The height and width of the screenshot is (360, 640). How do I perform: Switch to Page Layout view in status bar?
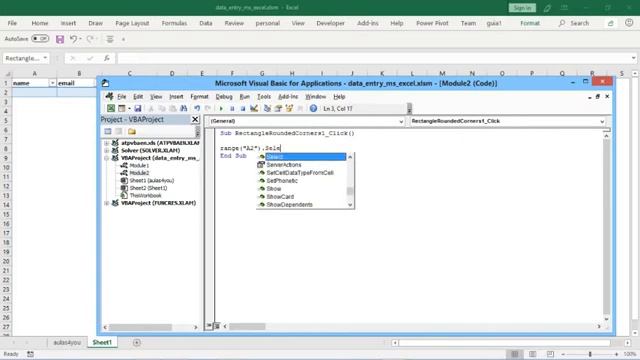click(532, 354)
